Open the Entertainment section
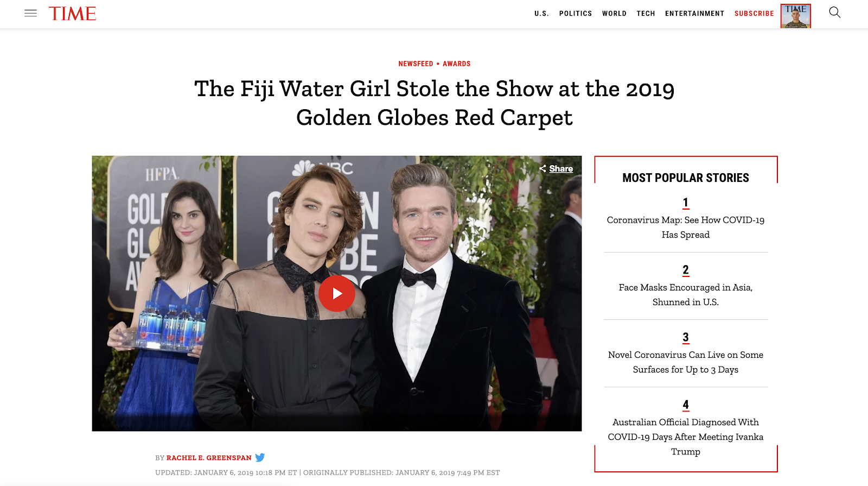This screenshot has width=868, height=486. [694, 14]
